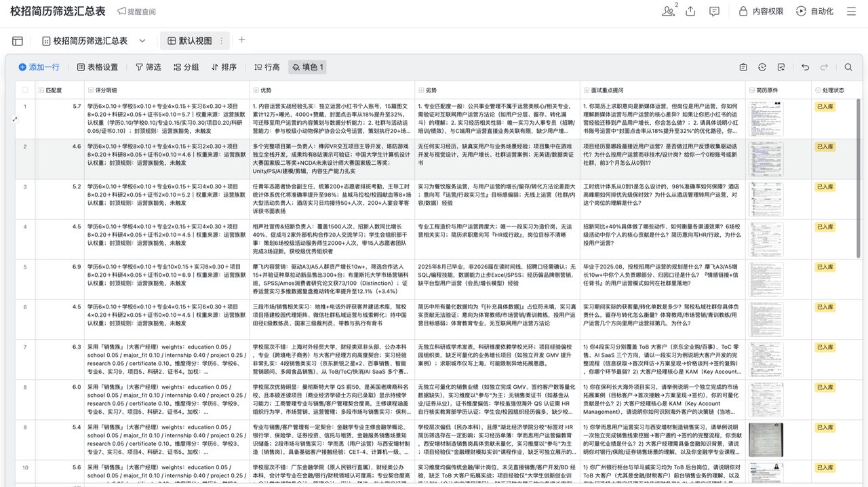Open 表格设置 table settings
The image size is (868, 487).
(98, 67)
